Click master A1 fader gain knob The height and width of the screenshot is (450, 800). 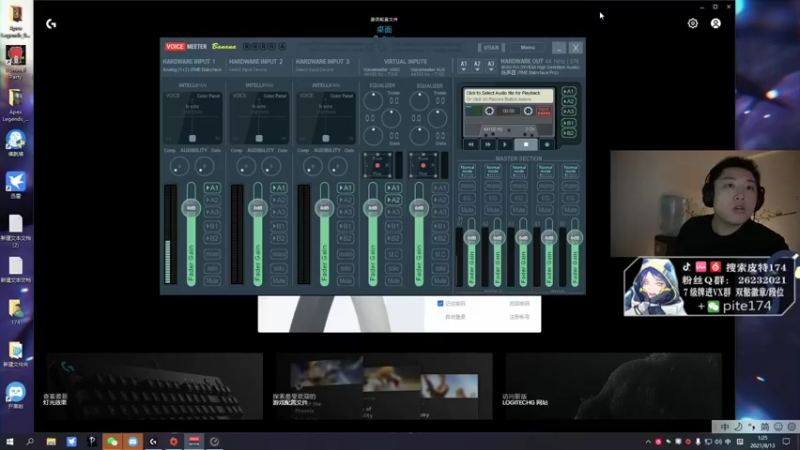[x=471, y=238]
